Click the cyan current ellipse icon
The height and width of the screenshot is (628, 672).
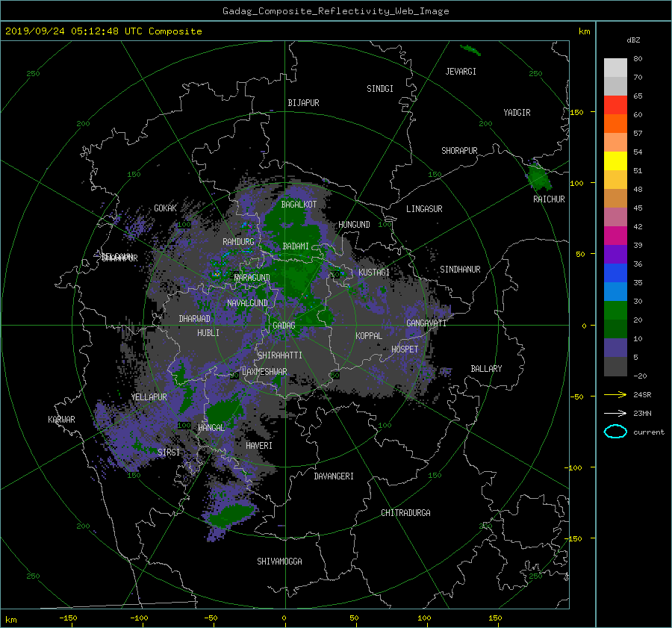pos(615,432)
